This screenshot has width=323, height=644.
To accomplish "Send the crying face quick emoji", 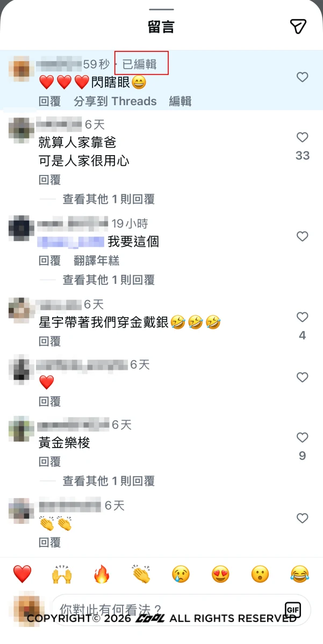I will tap(181, 574).
